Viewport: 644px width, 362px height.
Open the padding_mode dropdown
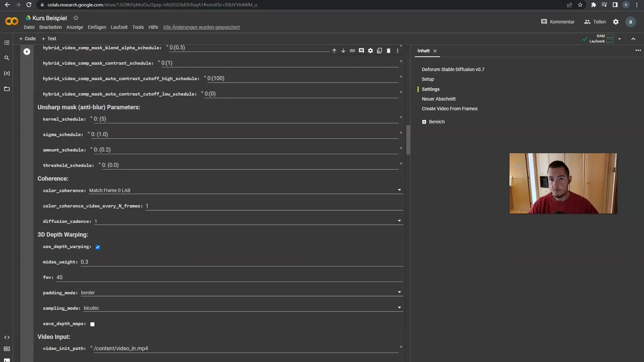pyautogui.click(x=241, y=293)
